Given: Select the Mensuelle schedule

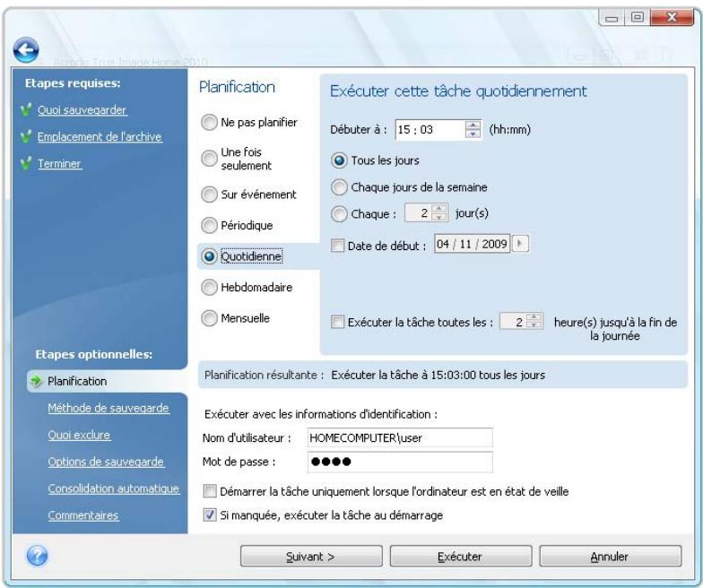Looking at the screenshot, I should 209,318.
